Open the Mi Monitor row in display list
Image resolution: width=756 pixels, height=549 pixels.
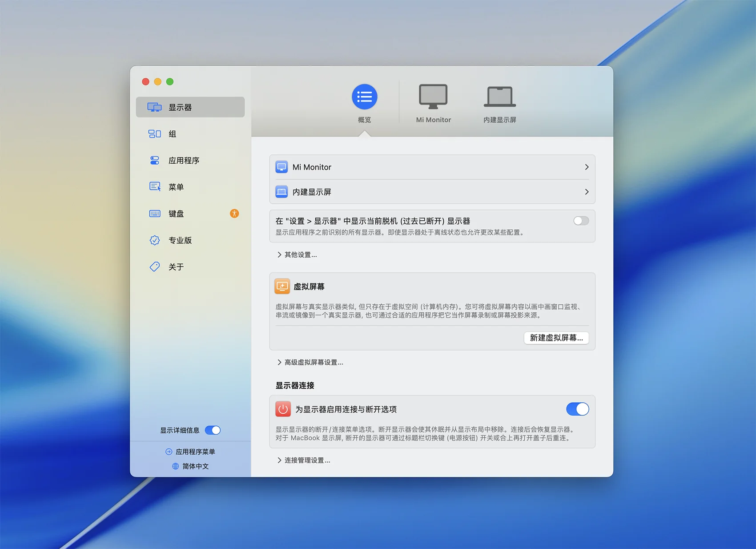click(x=432, y=167)
